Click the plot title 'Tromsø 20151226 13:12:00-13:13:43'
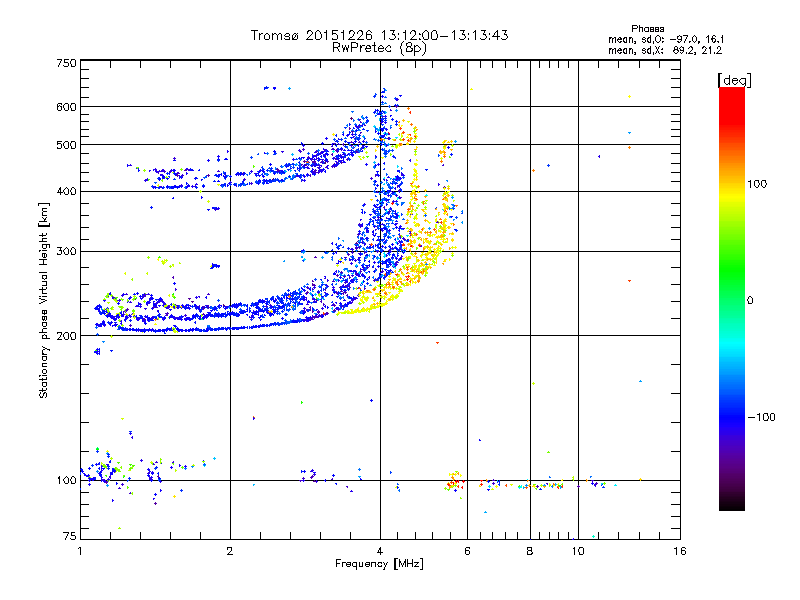The width and height of the screenshot is (800, 600). point(380,35)
